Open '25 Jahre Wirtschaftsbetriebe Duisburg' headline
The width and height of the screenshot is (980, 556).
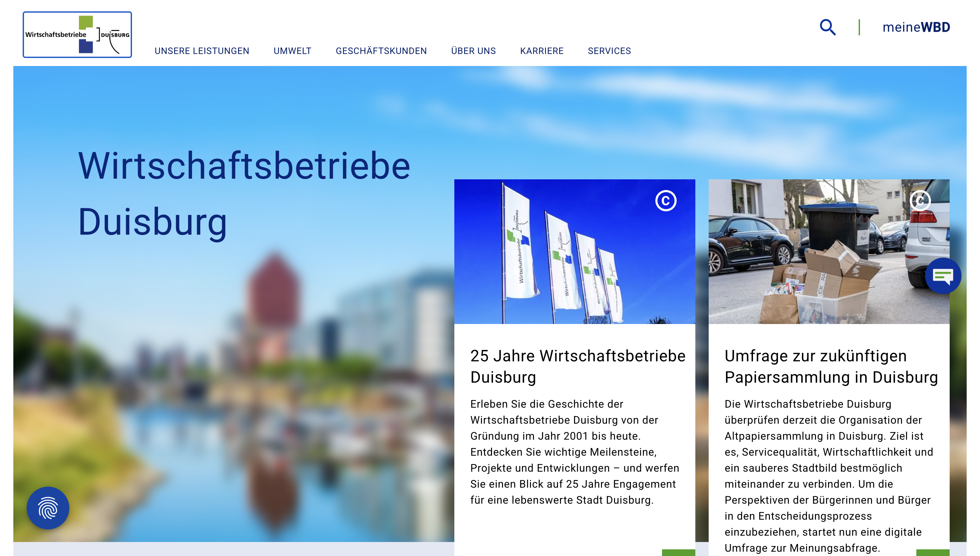coord(578,366)
